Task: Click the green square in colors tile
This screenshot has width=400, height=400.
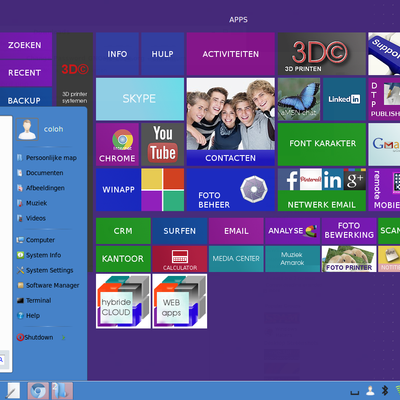Action: pyautogui.click(x=174, y=201)
